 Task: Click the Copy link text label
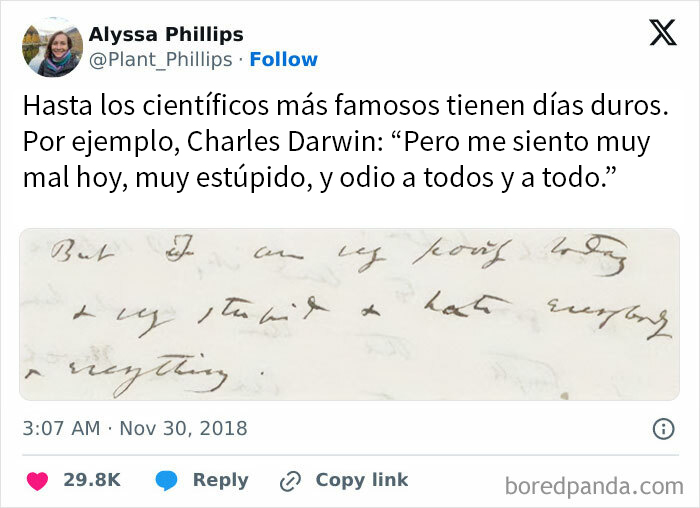(x=362, y=481)
